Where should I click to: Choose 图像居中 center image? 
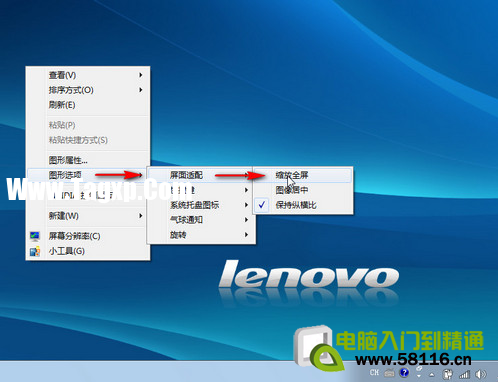[303, 190]
